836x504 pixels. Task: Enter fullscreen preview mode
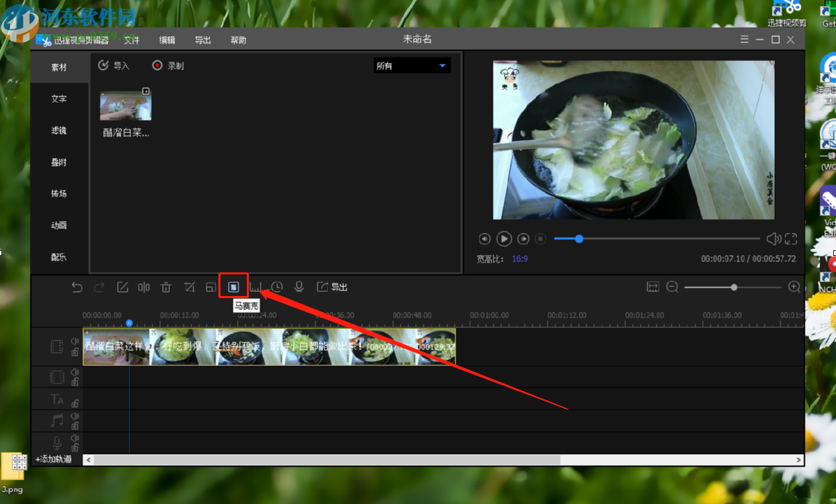[791, 238]
